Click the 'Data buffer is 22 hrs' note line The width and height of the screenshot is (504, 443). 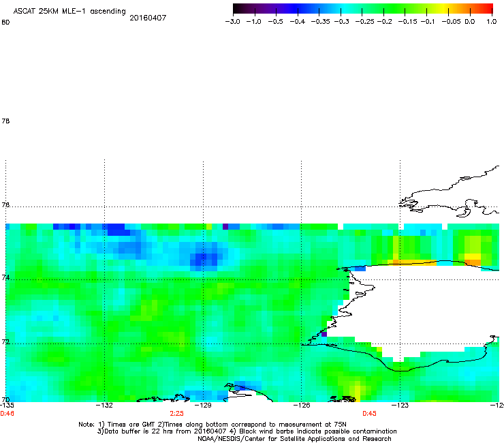(247, 431)
